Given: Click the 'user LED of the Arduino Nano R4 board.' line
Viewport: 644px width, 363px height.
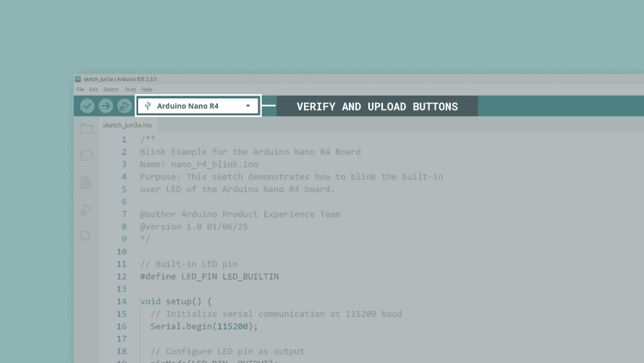Looking at the screenshot, I should [x=237, y=189].
